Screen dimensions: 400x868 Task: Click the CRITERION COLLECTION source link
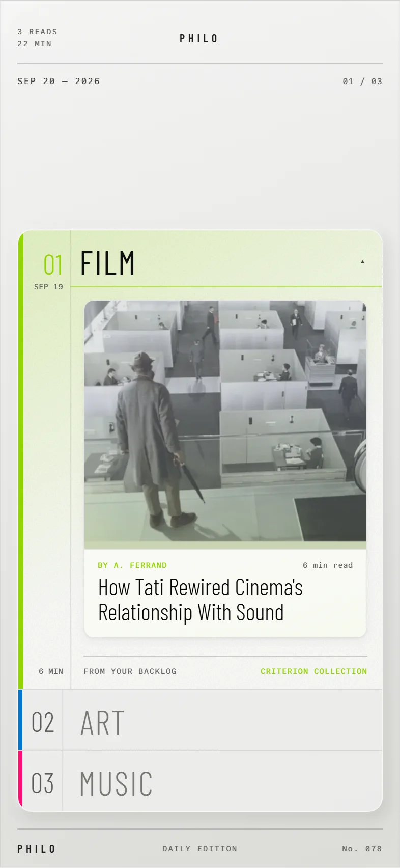(313, 671)
